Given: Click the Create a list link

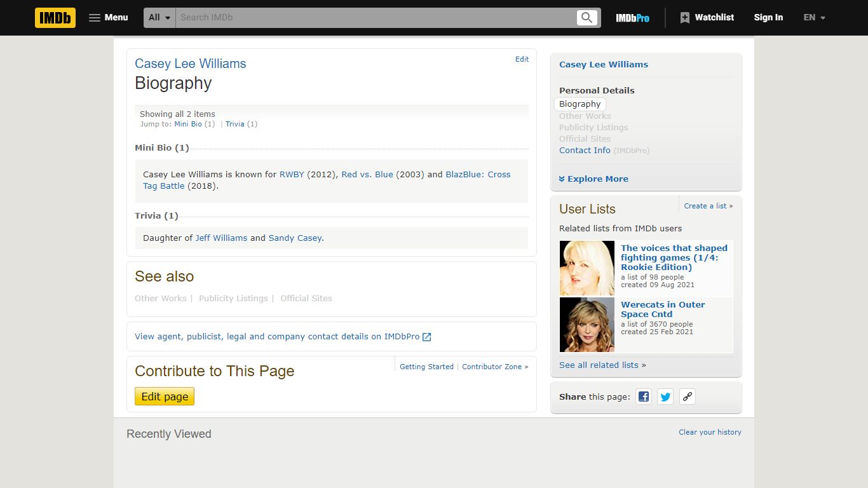Looking at the screenshot, I should click(x=705, y=206).
